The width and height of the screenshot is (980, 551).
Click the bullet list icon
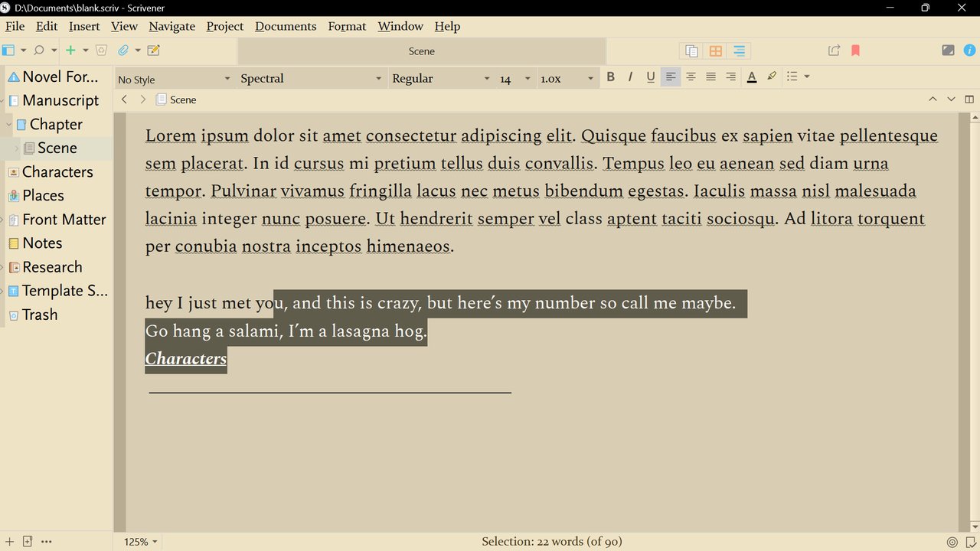click(792, 77)
